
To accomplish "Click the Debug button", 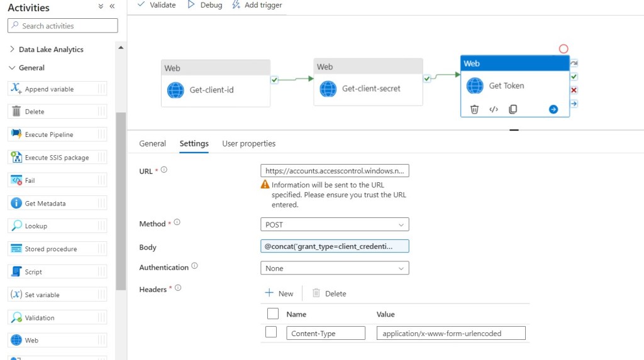I will click(x=205, y=5).
